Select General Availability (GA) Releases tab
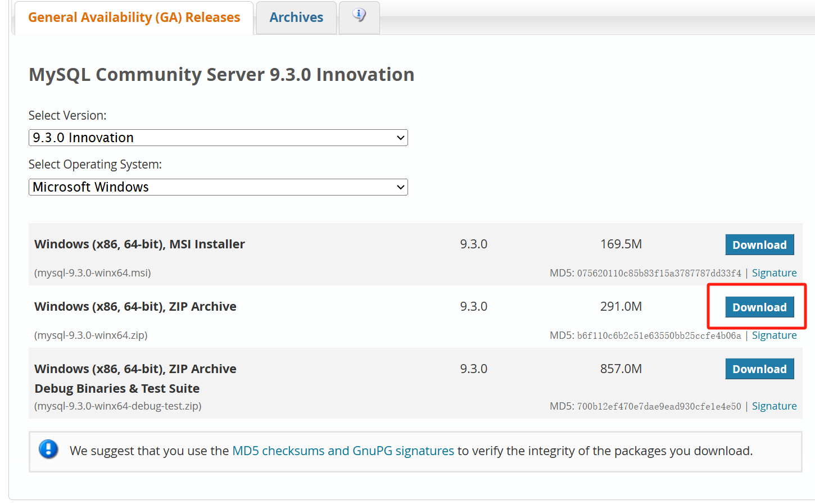Screen dimensions: 815x504 pos(134,17)
